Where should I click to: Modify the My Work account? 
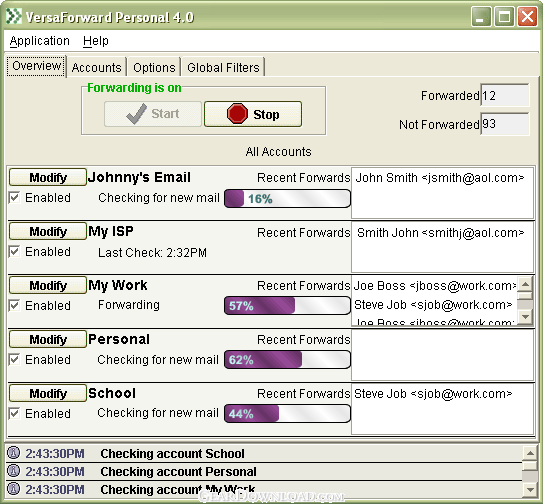(x=48, y=285)
